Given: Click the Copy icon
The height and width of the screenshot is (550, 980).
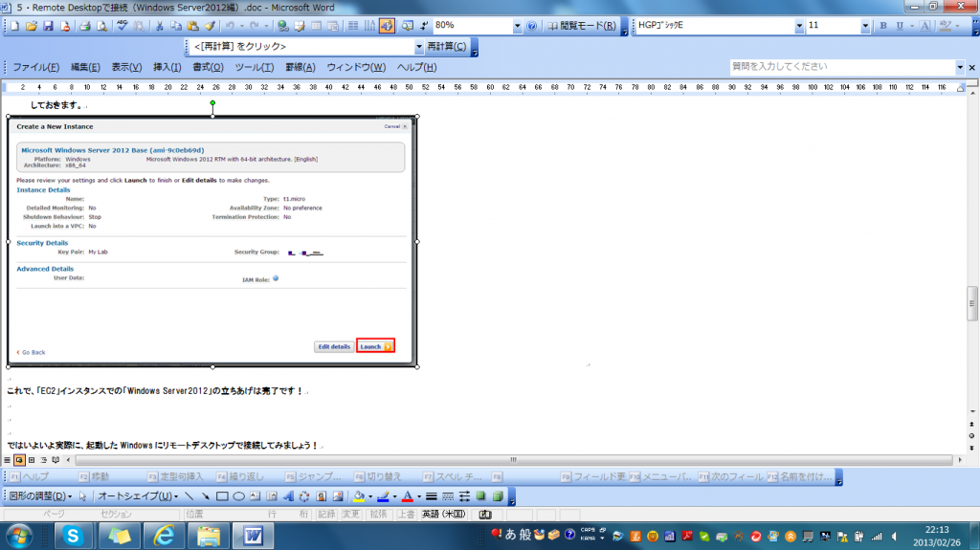Looking at the screenshot, I should pyautogui.click(x=176, y=26).
